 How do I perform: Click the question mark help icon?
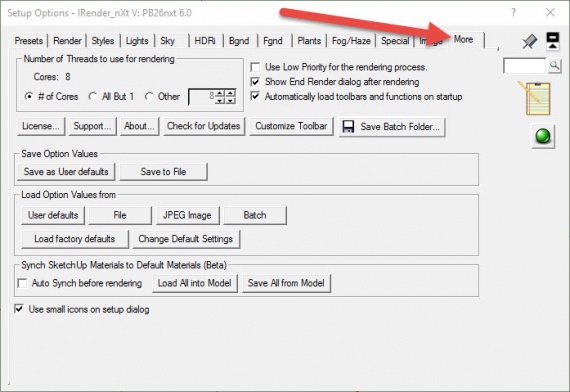click(513, 12)
